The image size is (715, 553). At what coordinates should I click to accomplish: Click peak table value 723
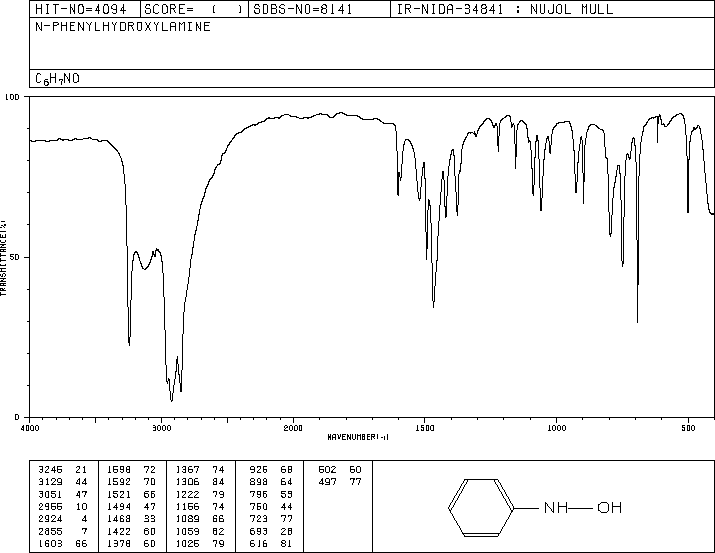click(x=259, y=519)
